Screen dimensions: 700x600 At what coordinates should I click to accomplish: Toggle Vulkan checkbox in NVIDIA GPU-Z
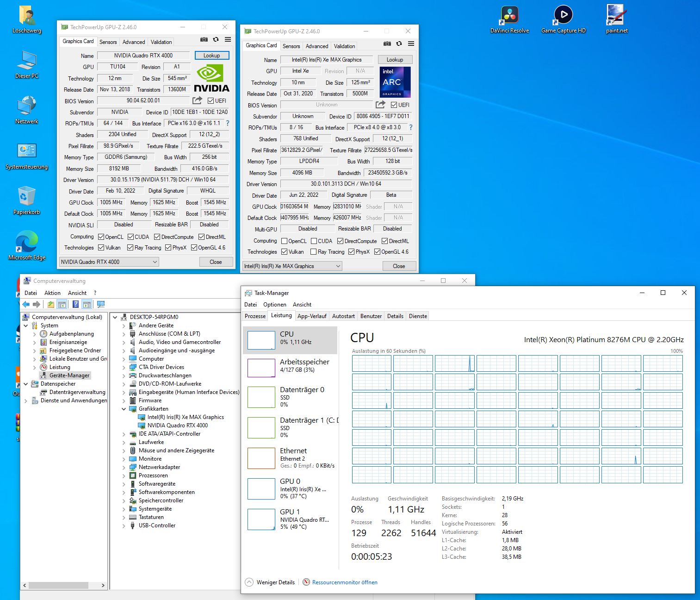(101, 248)
